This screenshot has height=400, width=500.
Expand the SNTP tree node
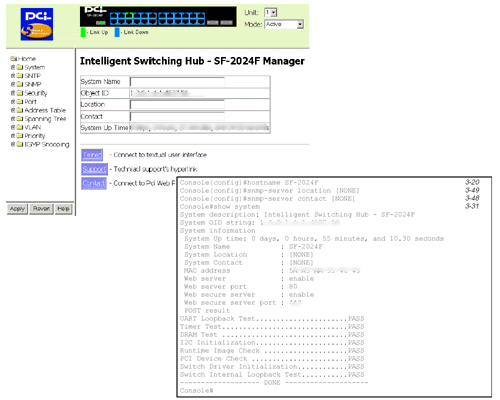[13, 76]
